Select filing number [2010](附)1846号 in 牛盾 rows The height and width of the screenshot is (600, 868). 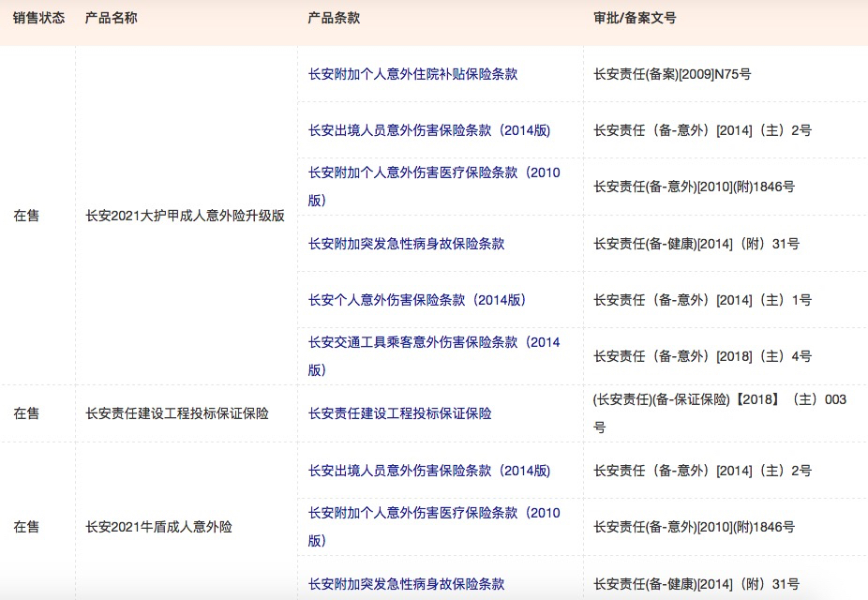tap(695, 527)
